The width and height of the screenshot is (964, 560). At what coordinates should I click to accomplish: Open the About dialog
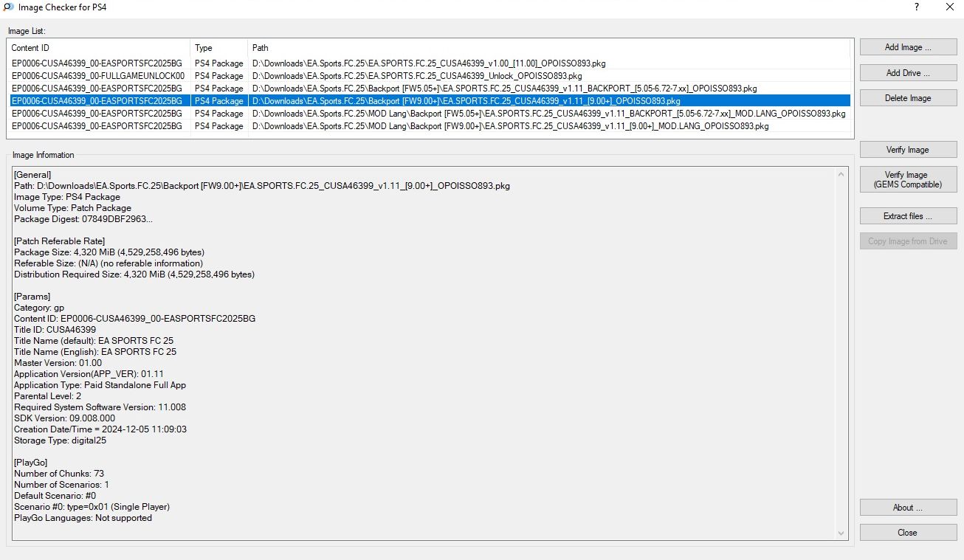(x=908, y=508)
